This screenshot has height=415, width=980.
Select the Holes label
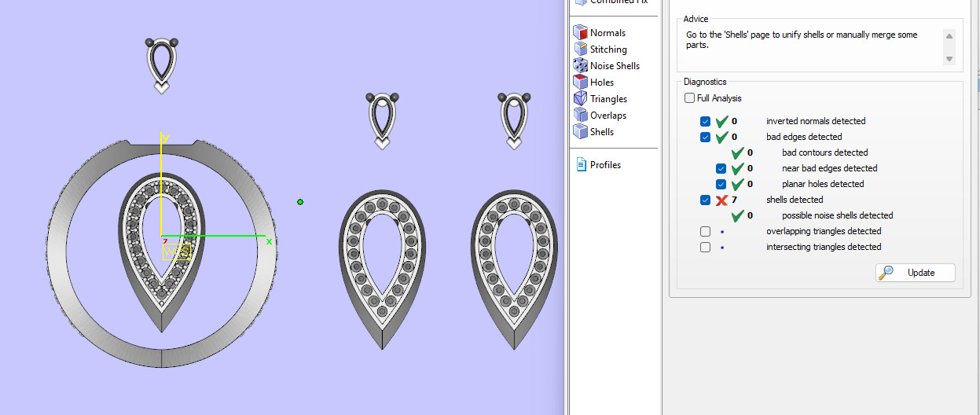[x=602, y=83]
